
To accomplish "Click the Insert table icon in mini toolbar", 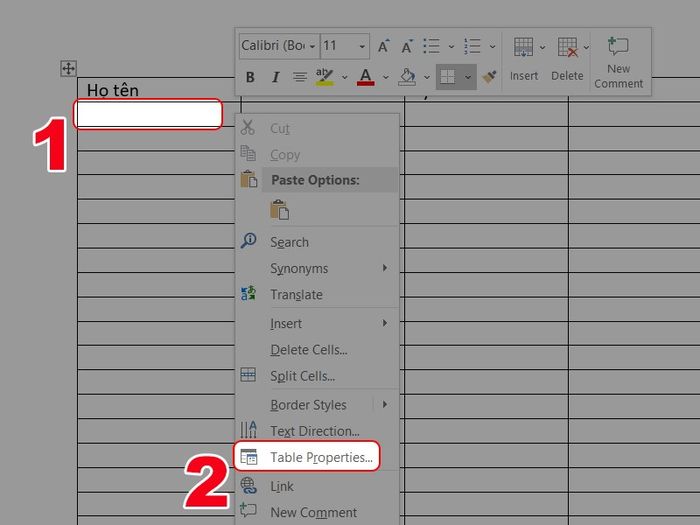I will pos(523,47).
